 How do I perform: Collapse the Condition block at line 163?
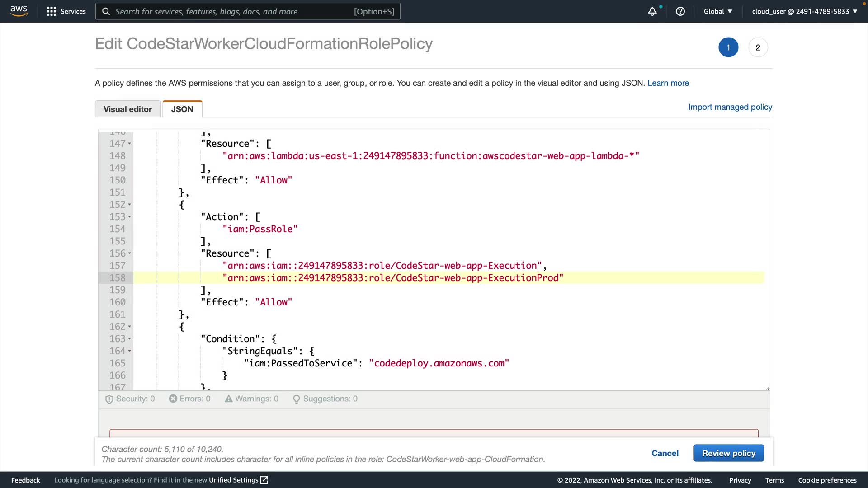tap(129, 339)
